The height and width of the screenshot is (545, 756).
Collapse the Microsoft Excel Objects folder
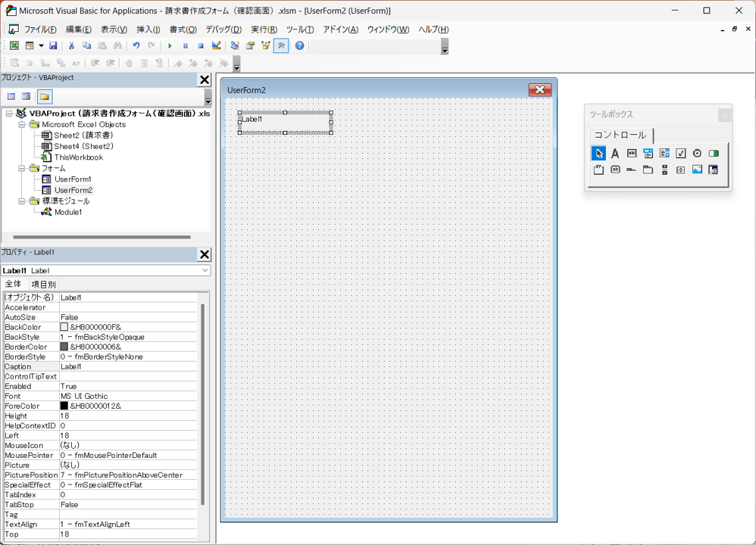click(x=23, y=124)
